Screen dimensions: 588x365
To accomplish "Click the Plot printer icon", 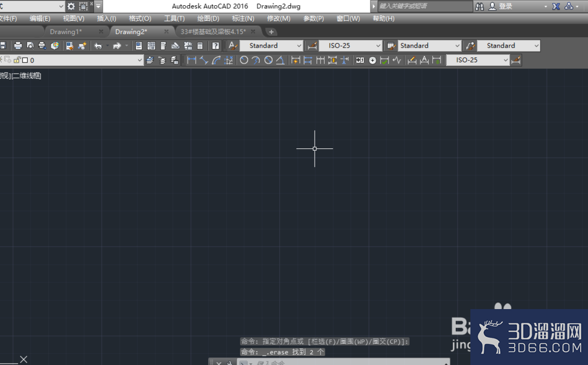I will [18, 46].
